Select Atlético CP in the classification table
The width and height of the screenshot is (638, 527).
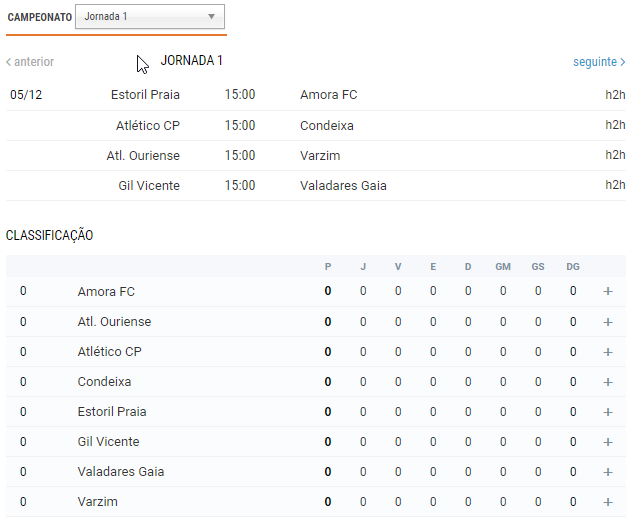(x=109, y=352)
